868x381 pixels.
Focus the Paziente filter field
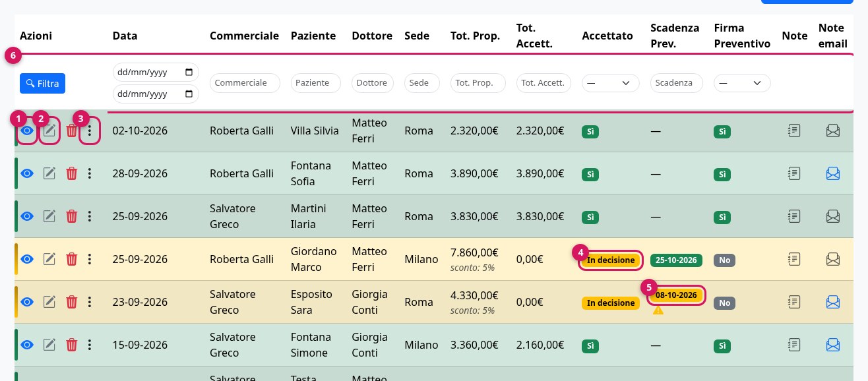[x=316, y=83]
